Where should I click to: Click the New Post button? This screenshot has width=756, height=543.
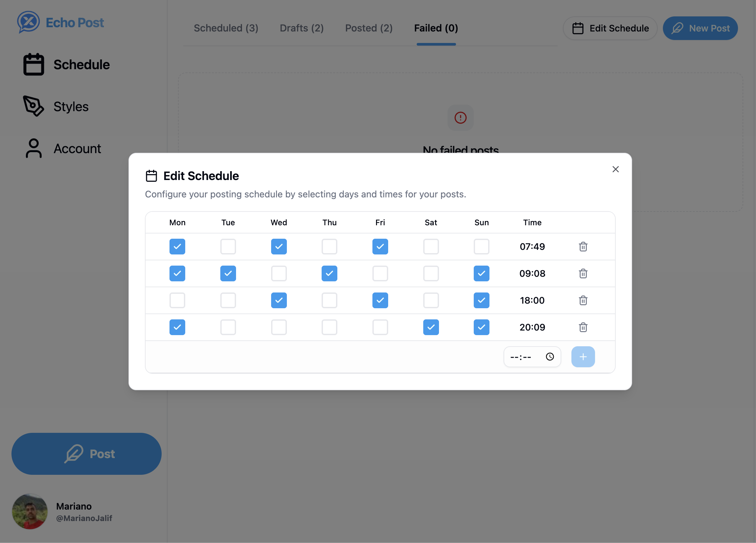click(700, 28)
